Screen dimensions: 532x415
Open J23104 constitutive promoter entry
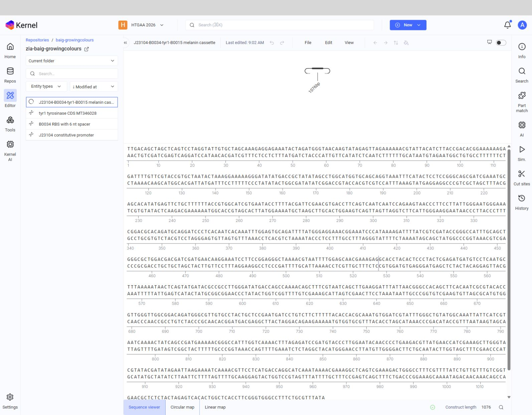(x=72, y=135)
